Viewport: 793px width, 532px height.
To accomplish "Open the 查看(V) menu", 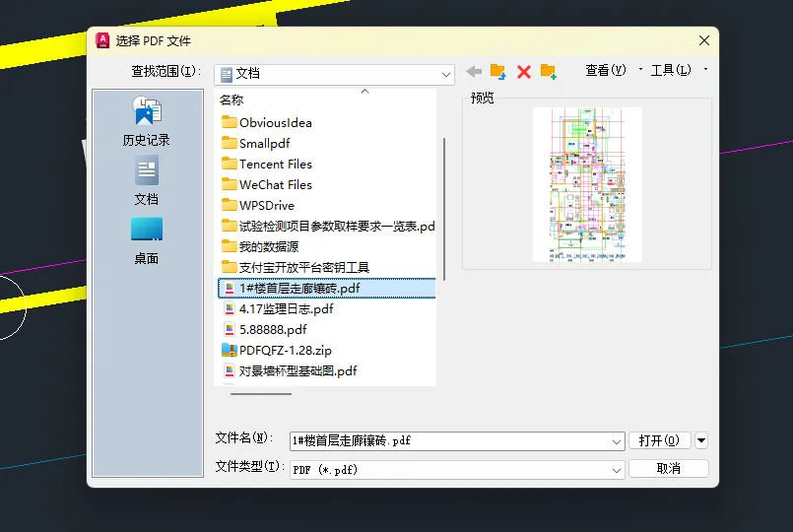I will coord(606,70).
